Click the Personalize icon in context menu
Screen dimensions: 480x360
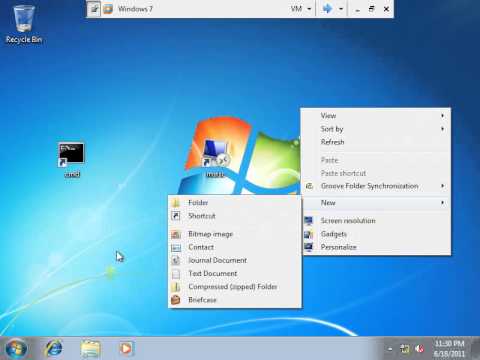click(309, 247)
